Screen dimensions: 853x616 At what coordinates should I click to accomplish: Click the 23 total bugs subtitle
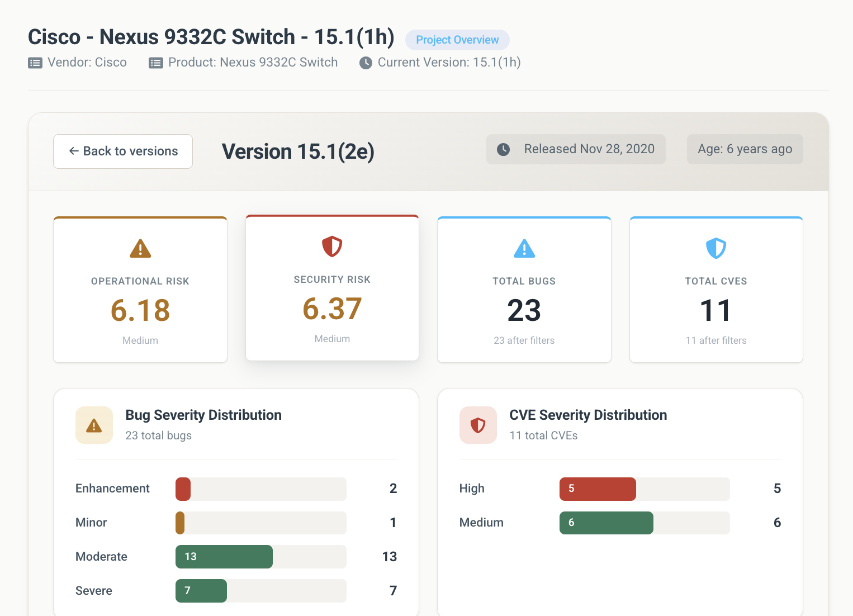(159, 435)
